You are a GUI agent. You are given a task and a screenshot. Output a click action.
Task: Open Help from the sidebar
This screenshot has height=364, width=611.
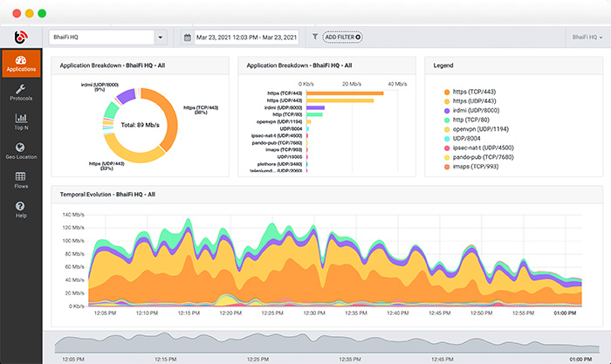[x=19, y=209]
